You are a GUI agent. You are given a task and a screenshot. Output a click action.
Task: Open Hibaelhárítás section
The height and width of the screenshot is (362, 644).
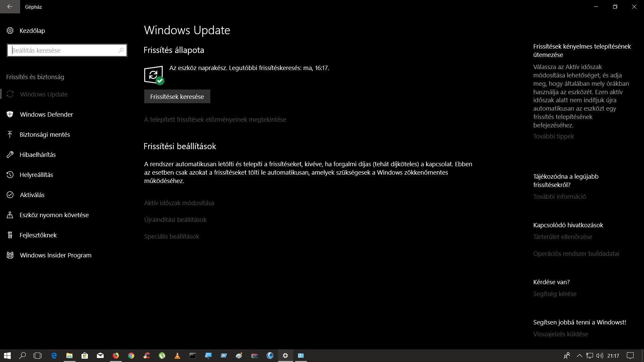[x=64, y=155]
